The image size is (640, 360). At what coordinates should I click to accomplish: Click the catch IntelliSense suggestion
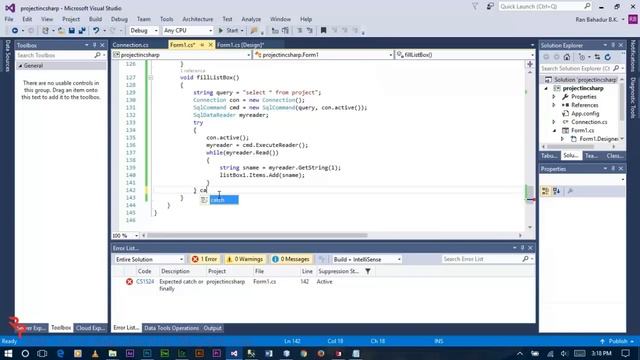(x=224, y=200)
